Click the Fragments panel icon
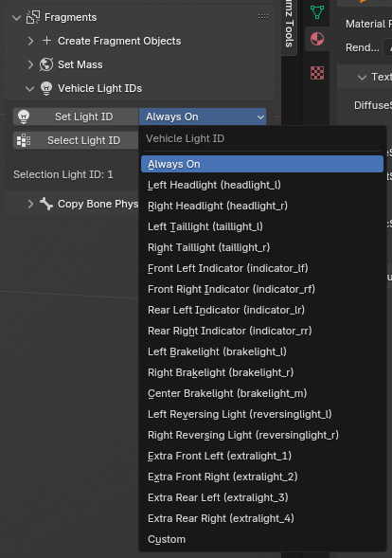Screen dimensions: 392x558 tap(33, 17)
